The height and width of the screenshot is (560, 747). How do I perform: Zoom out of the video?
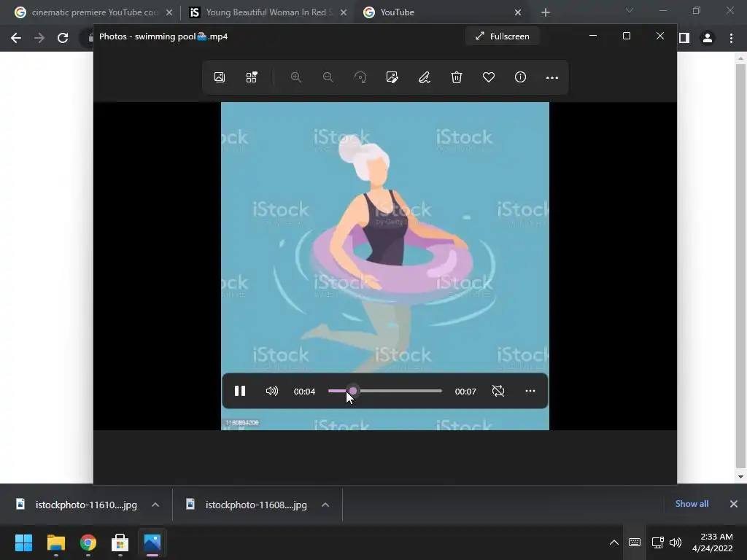[328, 77]
